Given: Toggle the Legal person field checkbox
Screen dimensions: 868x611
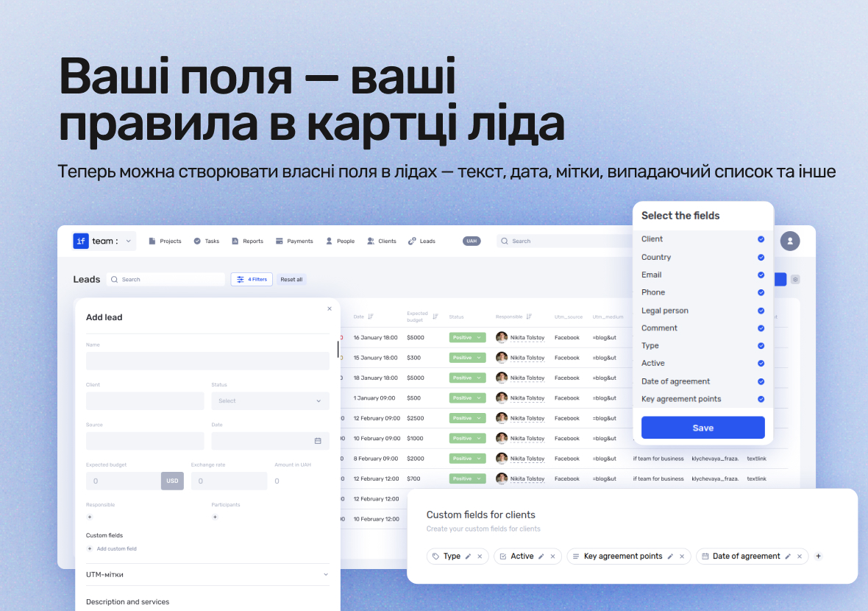Looking at the screenshot, I should click(x=761, y=311).
